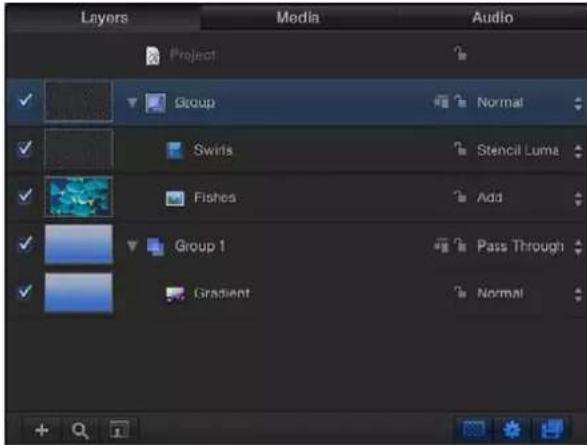This screenshot has height=445, width=587.
Task: Toggle the Project lock icon
Action: tap(460, 54)
